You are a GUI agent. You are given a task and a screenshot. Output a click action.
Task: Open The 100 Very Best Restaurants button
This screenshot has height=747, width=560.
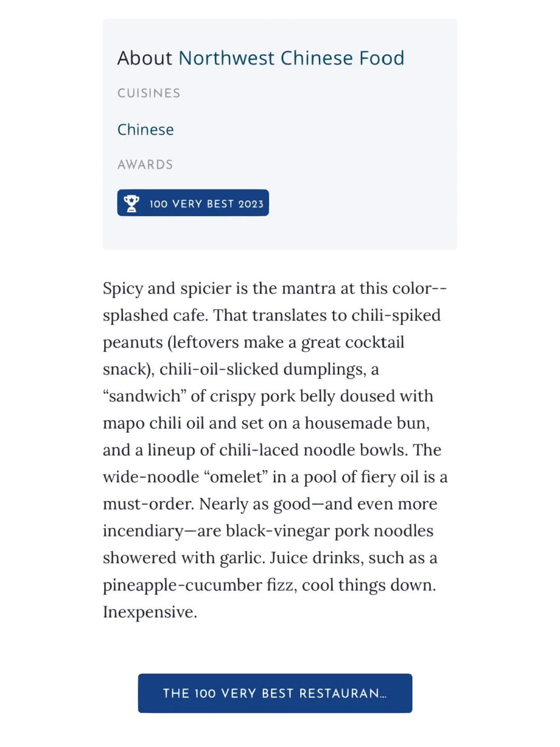[x=275, y=693]
